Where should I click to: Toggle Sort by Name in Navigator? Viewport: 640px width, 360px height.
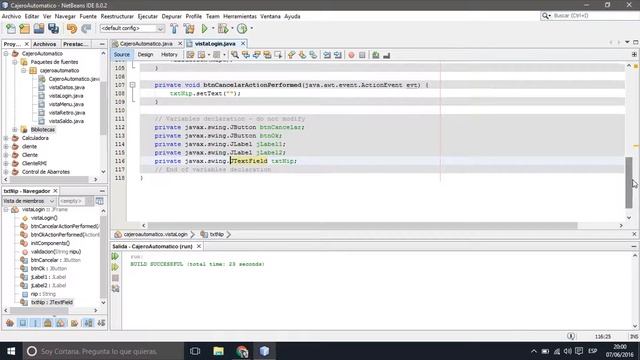pos(88,323)
